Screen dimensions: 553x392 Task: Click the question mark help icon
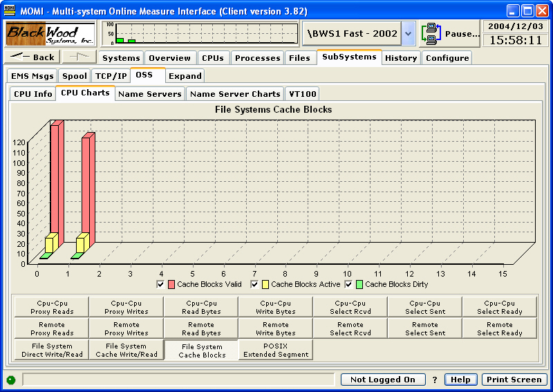[435, 380]
